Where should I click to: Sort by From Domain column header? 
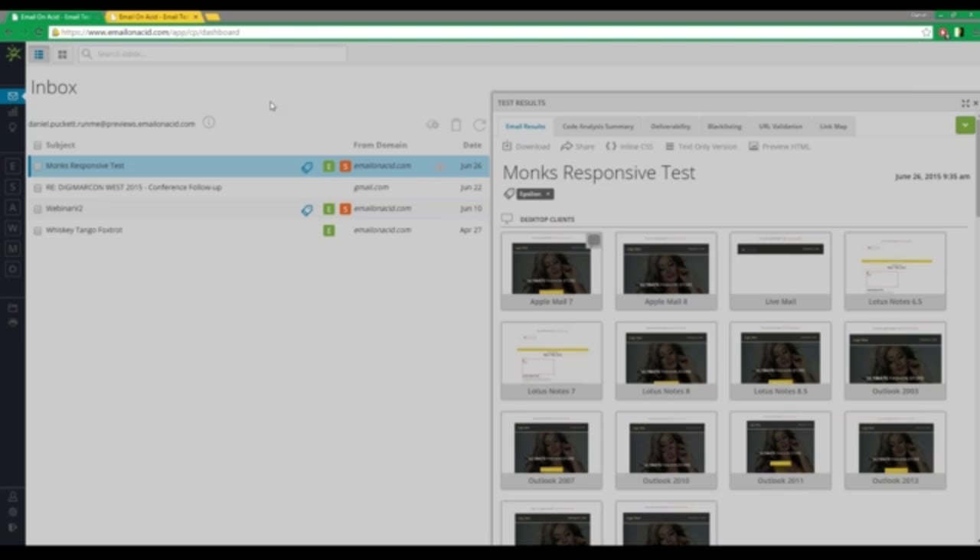click(380, 145)
